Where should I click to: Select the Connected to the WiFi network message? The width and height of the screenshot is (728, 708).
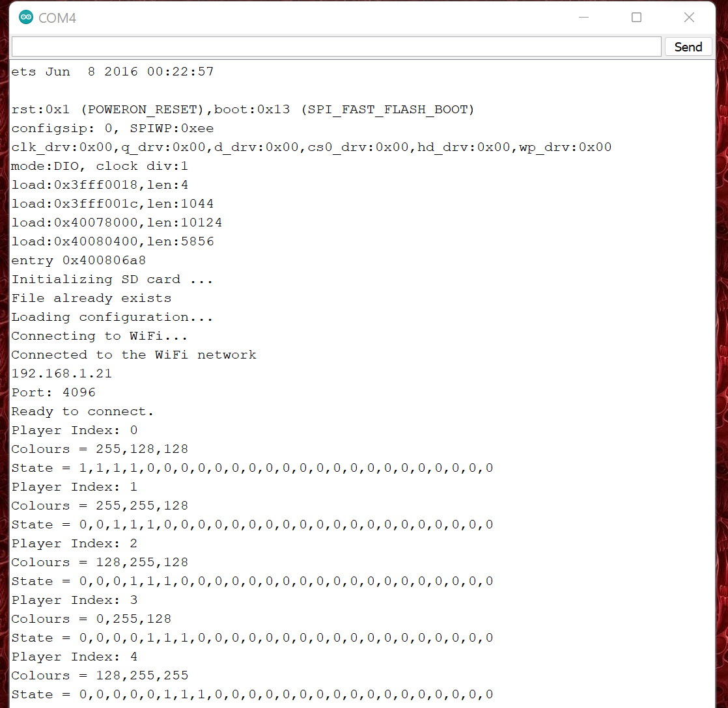133,354
